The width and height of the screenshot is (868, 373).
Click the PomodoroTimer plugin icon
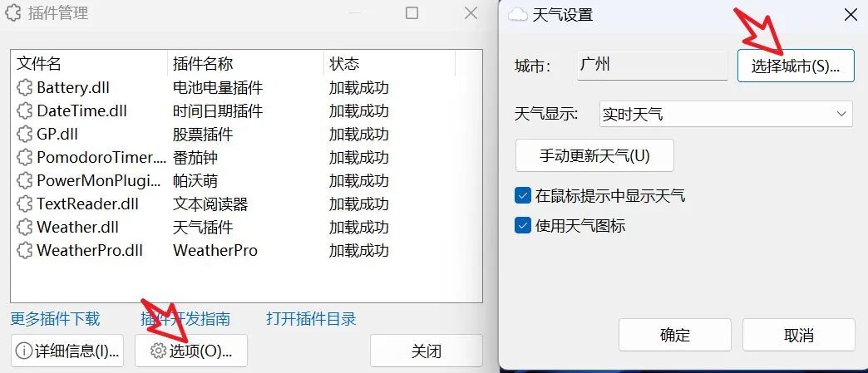pyautogui.click(x=24, y=158)
